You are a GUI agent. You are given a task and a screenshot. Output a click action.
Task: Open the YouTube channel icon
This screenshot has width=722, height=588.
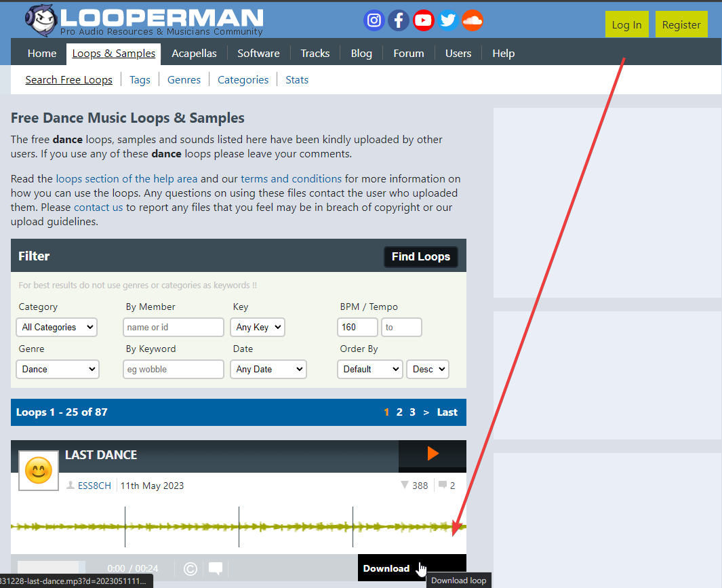(423, 21)
